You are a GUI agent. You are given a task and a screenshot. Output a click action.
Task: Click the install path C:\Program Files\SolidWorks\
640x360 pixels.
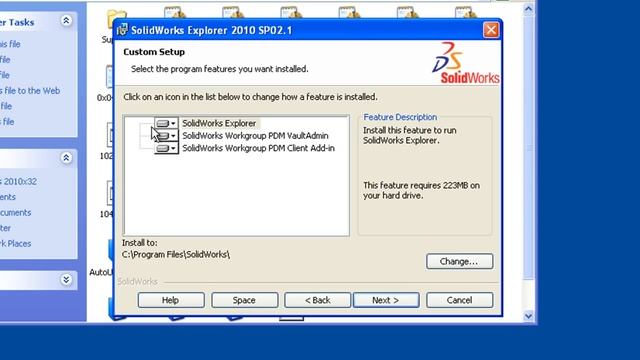pos(176,254)
